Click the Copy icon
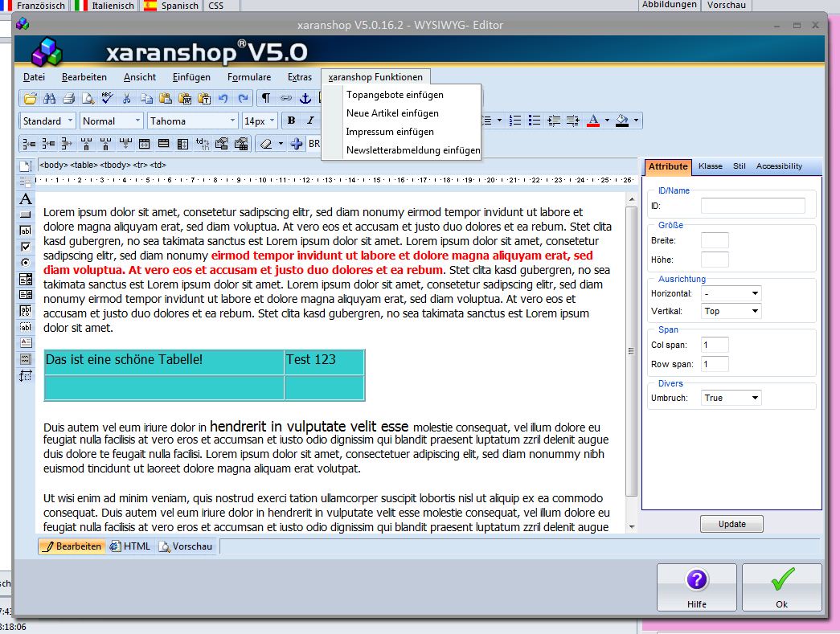840x634 pixels. [x=146, y=99]
